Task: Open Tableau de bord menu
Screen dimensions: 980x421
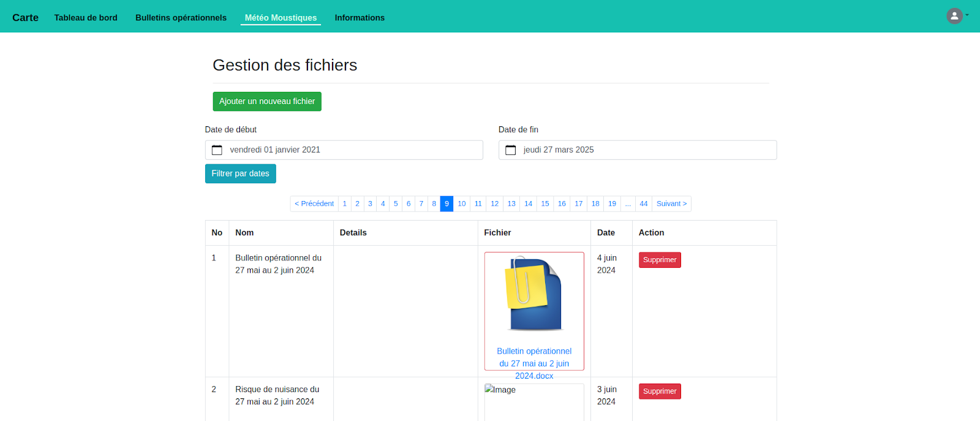Action: (x=86, y=18)
